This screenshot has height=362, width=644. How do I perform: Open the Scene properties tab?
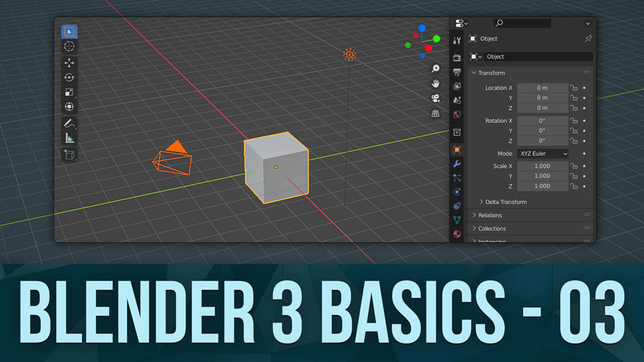[457, 100]
